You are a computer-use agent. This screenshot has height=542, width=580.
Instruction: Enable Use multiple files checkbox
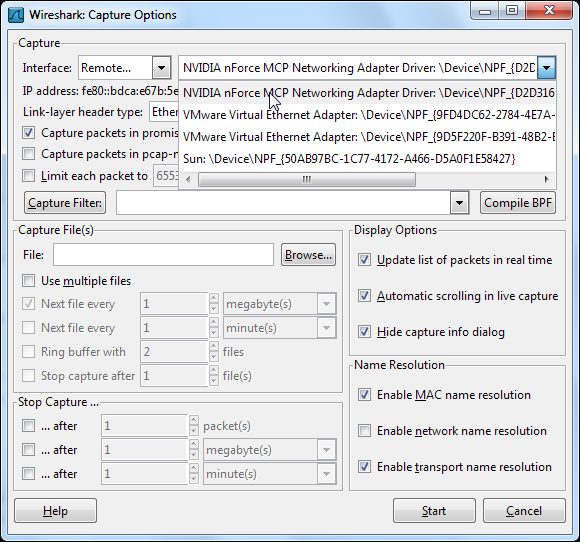click(28, 281)
